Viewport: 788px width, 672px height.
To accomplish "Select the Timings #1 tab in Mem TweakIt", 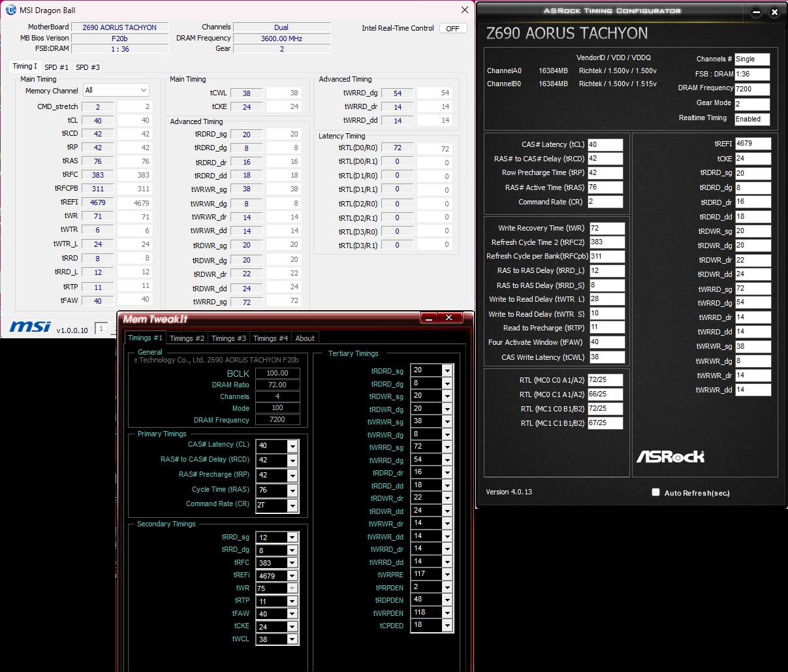I will click(x=146, y=338).
